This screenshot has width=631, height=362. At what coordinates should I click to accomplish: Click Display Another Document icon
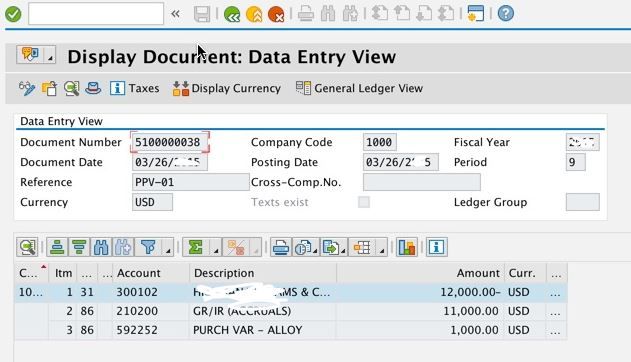point(49,88)
